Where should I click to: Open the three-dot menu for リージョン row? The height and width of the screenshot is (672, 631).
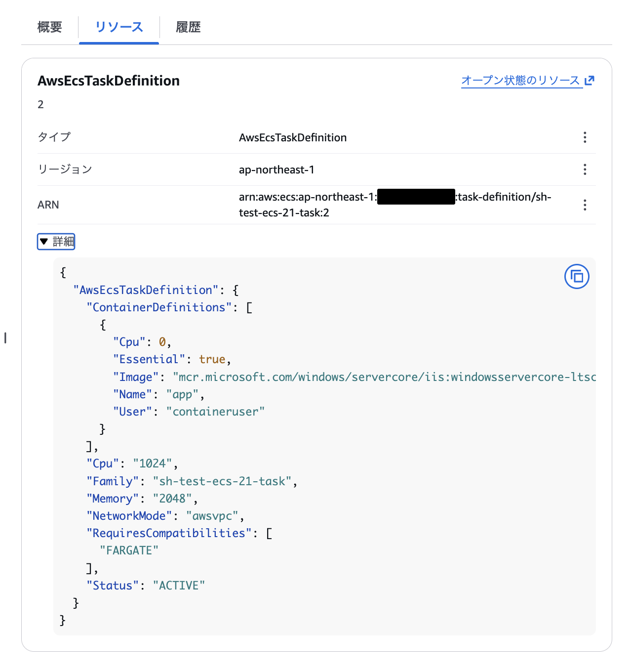[x=585, y=169]
